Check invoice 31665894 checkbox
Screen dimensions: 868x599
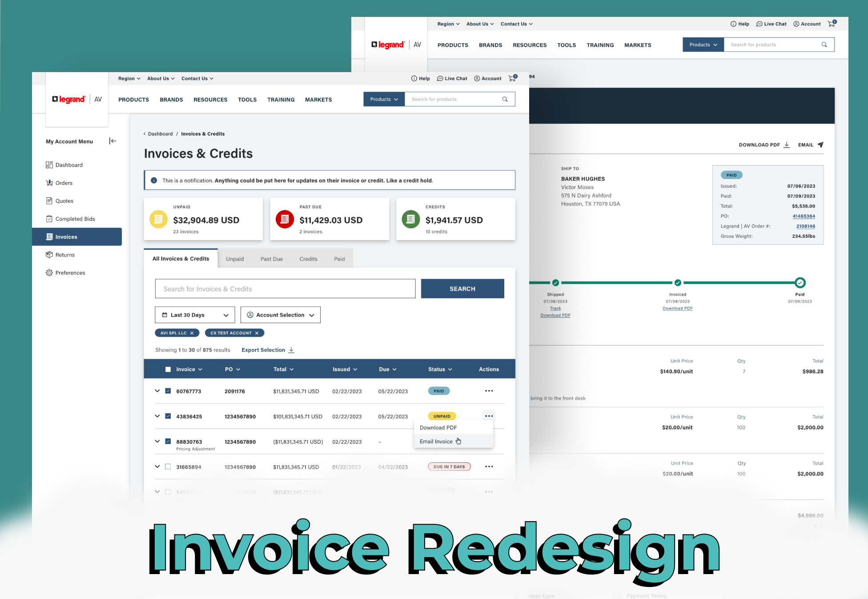pos(168,466)
